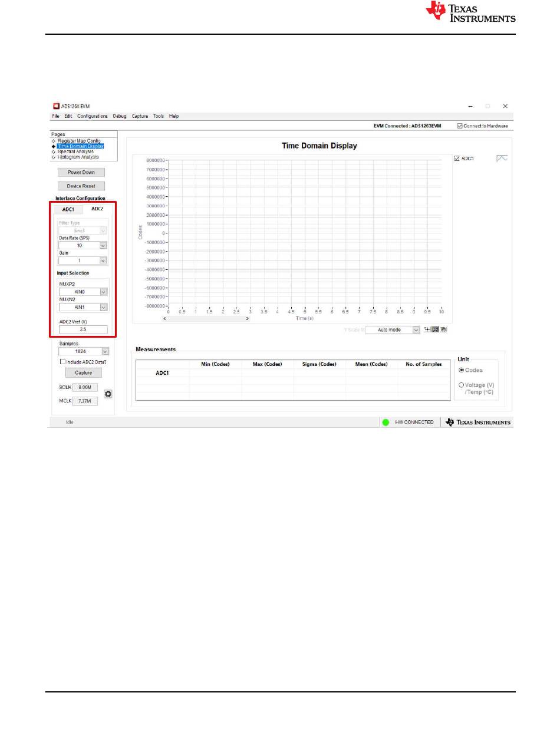
Task: Open the MUXP2 input dropdown
Action: (103, 291)
